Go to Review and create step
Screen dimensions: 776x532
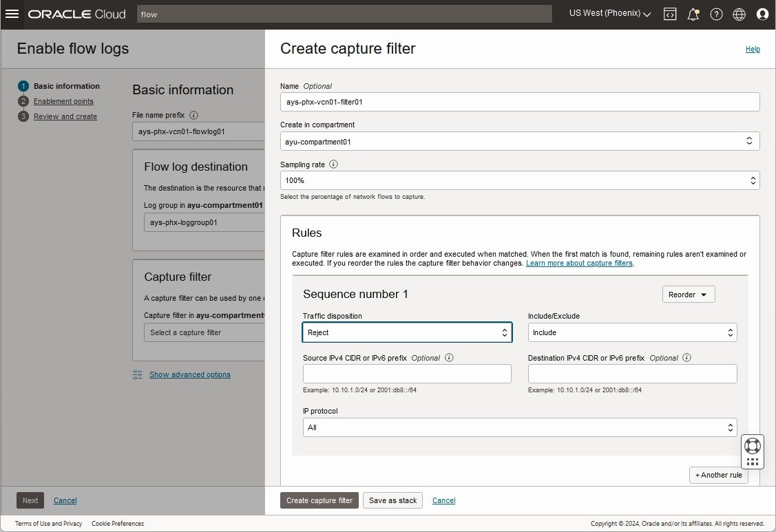tap(65, 116)
